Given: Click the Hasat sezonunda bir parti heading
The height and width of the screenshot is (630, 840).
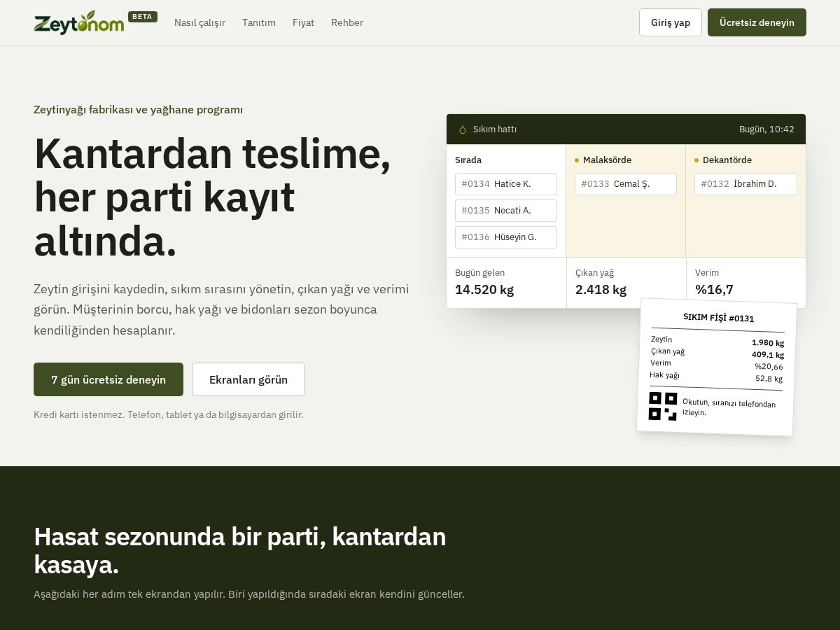Looking at the screenshot, I should [x=240, y=551].
